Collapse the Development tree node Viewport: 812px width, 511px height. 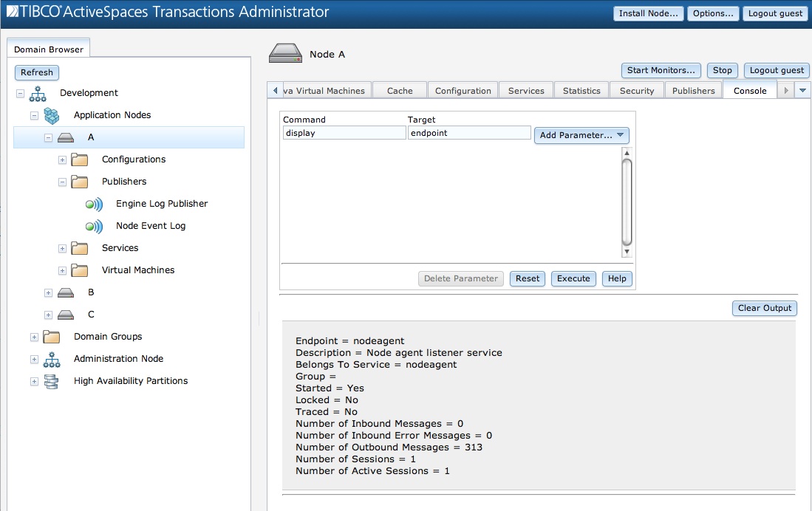[x=20, y=94]
